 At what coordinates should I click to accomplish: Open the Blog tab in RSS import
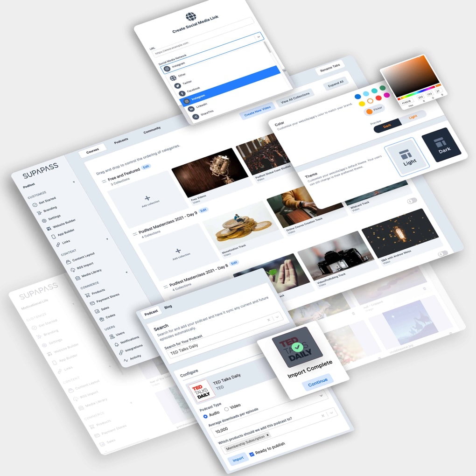[x=168, y=307]
